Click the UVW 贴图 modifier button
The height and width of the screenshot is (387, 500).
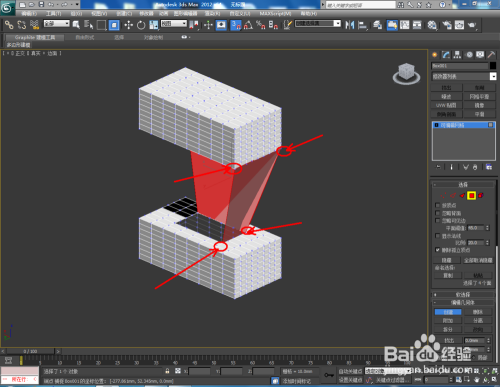[x=446, y=105]
